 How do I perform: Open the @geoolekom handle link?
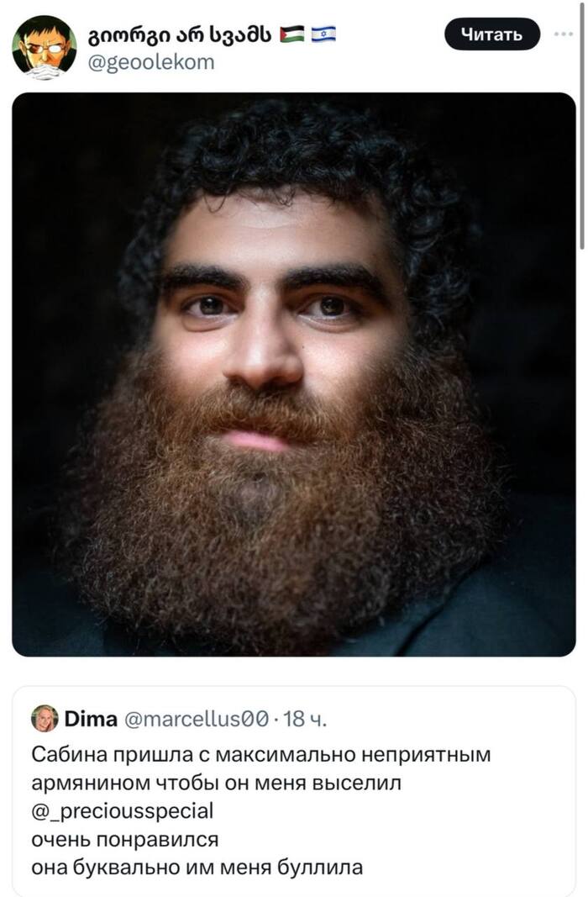[151, 61]
